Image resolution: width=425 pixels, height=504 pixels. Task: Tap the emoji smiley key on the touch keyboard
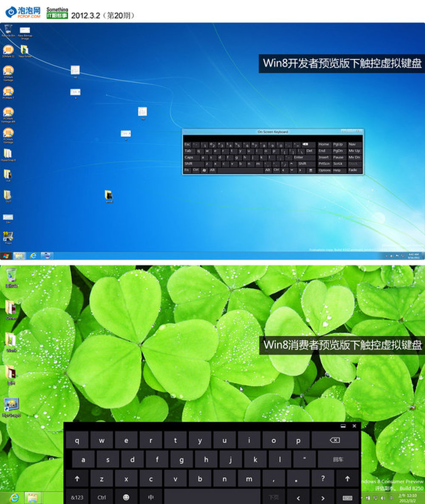click(126, 497)
